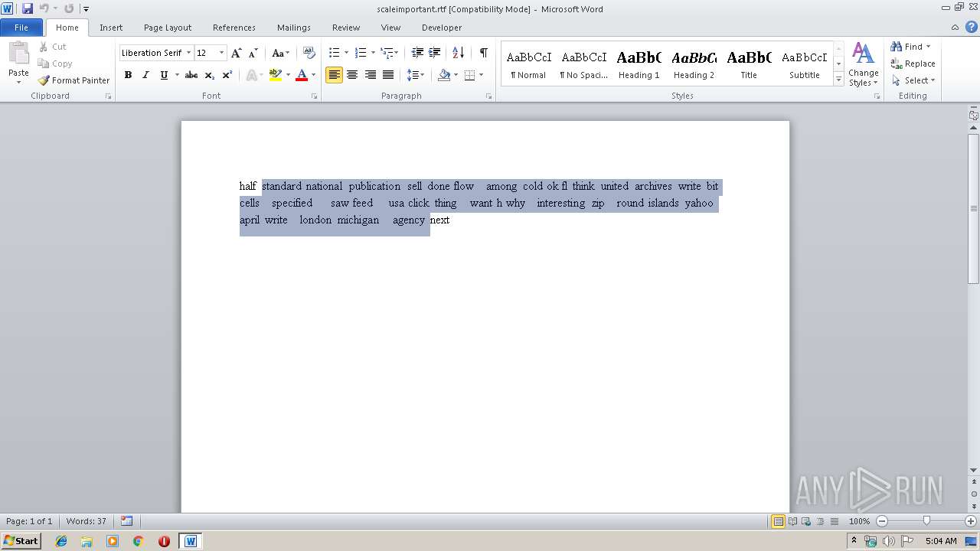Viewport: 980px width, 551px height.
Task: Click Replace in Editing group
Action: (x=913, y=64)
